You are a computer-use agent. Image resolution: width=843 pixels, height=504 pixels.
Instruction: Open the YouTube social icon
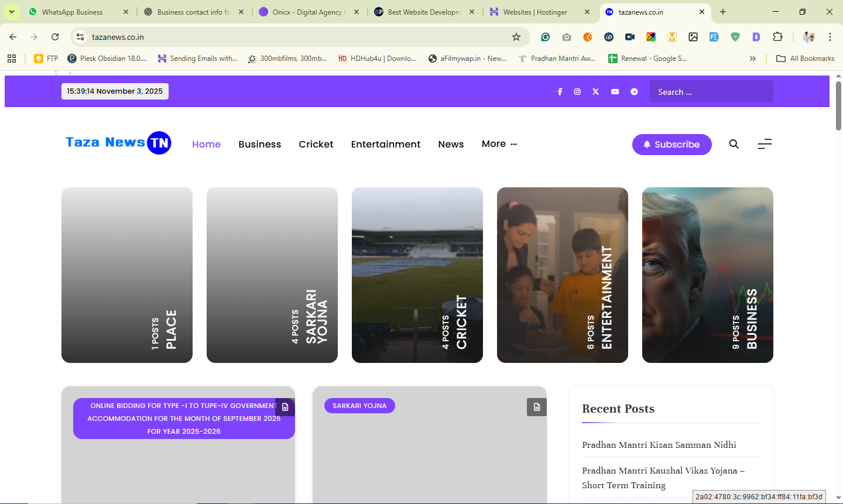tap(615, 92)
